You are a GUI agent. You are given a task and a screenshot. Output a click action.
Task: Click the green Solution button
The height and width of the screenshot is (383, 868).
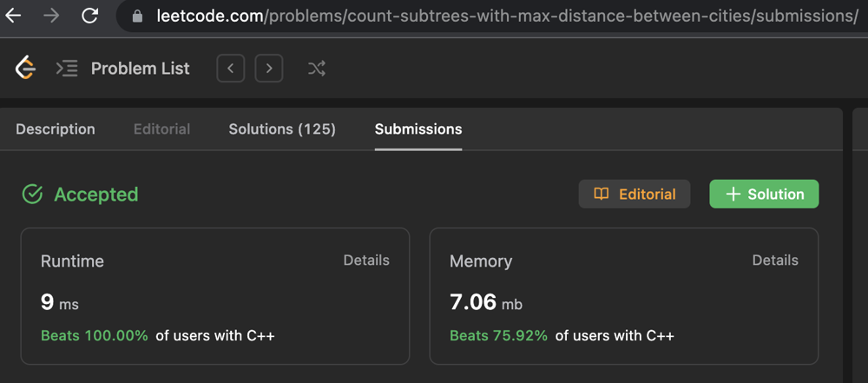point(764,195)
